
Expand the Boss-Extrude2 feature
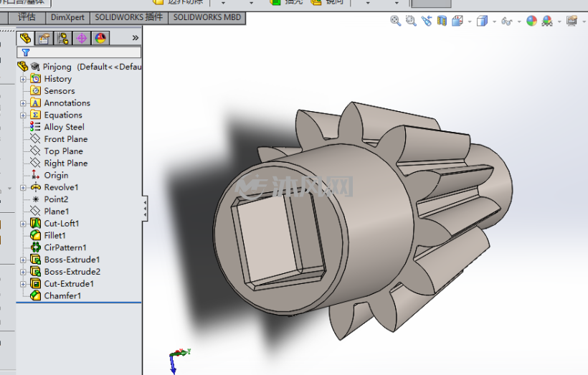point(23,272)
